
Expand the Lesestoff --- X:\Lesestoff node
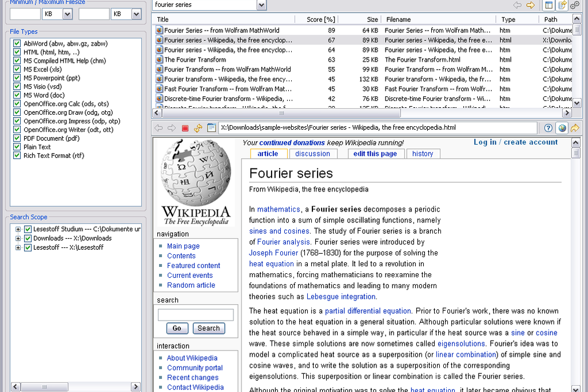pyautogui.click(x=18, y=247)
